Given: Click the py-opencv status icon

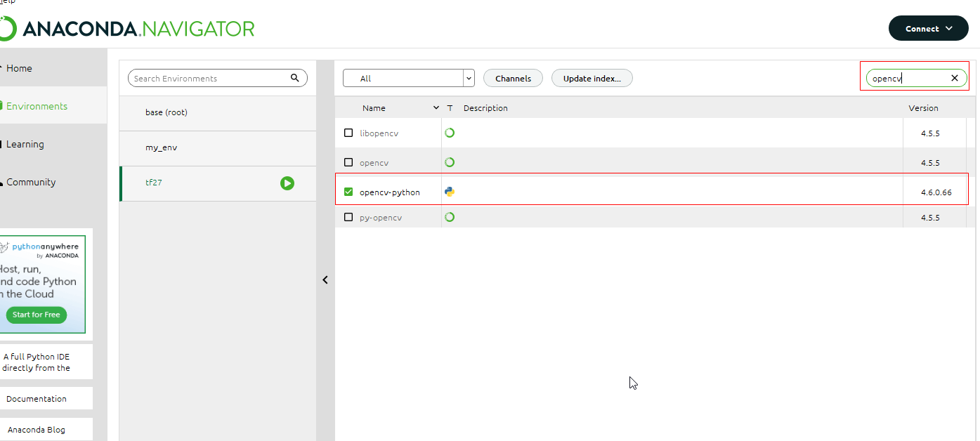Looking at the screenshot, I should pos(450,217).
